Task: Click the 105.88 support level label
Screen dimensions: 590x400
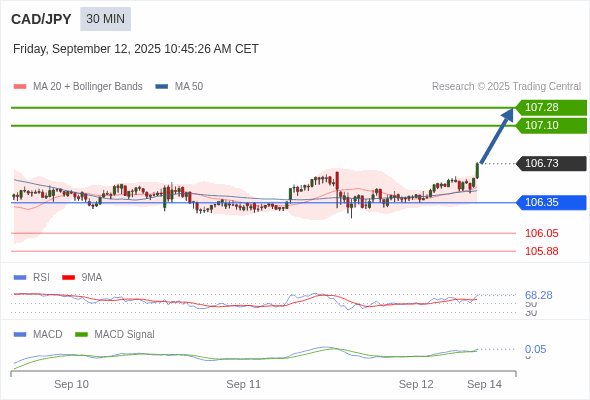Action: [x=542, y=251]
